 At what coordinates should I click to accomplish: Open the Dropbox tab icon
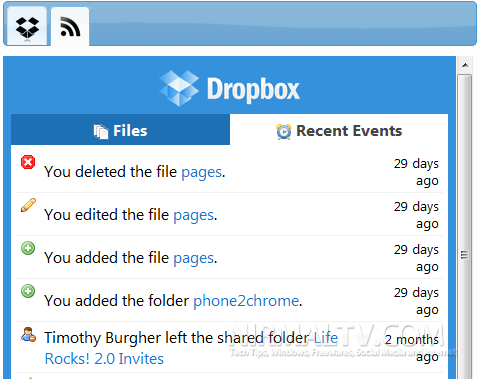click(x=27, y=27)
